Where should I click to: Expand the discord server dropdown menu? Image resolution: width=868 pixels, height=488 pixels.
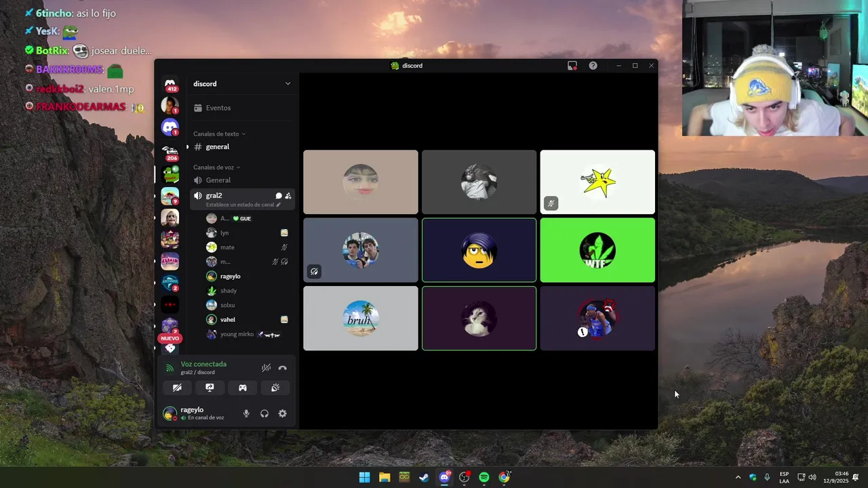click(x=288, y=84)
